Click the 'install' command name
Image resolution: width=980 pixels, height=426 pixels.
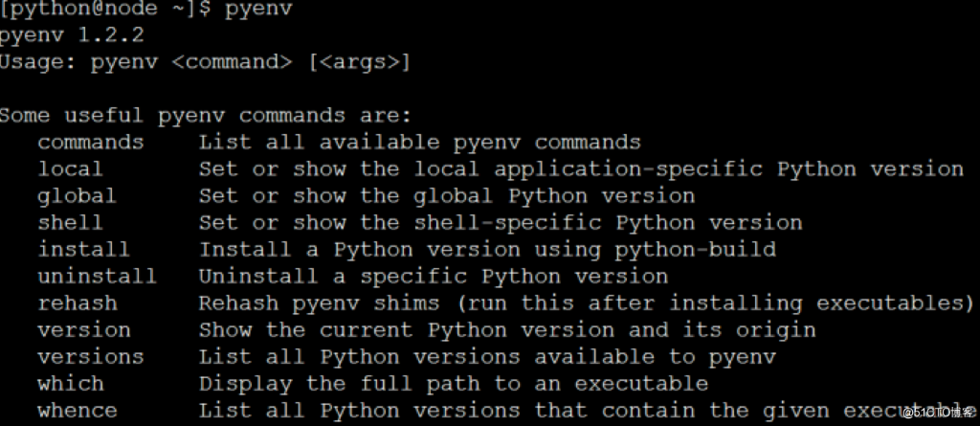tap(84, 250)
